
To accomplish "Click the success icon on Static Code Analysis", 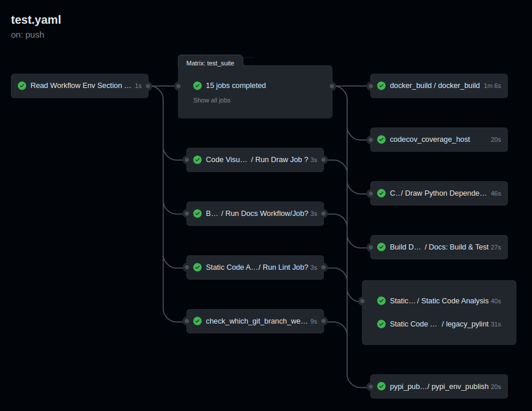I will pos(382,300).
